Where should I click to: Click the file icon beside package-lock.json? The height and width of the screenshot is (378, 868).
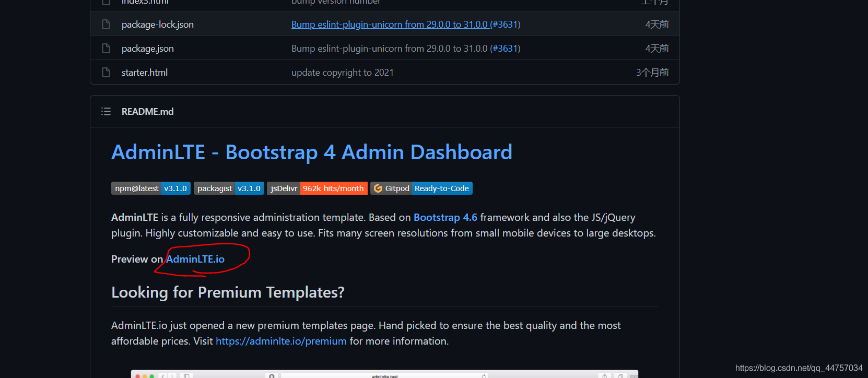(x=106, y=25)
